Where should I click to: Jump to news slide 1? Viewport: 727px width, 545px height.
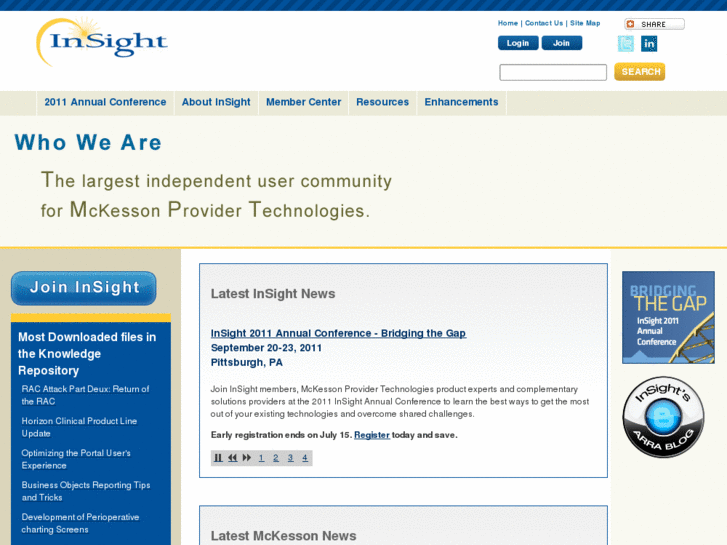pyautogui.click(x=261, y=458)
